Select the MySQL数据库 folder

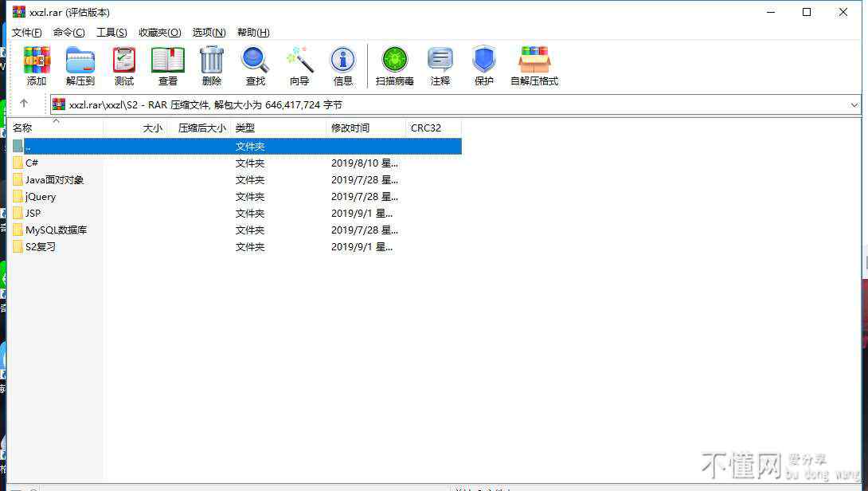coord(56,230)
